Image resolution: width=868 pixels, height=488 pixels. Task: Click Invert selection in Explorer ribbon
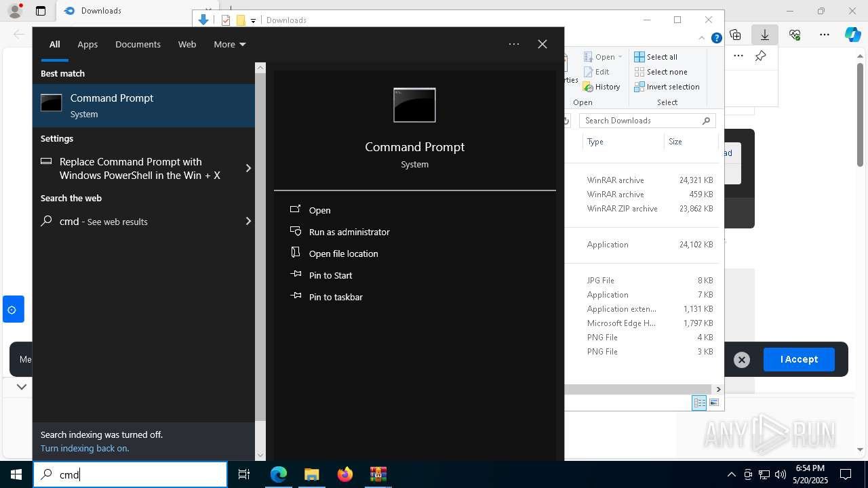pos(667,87)
